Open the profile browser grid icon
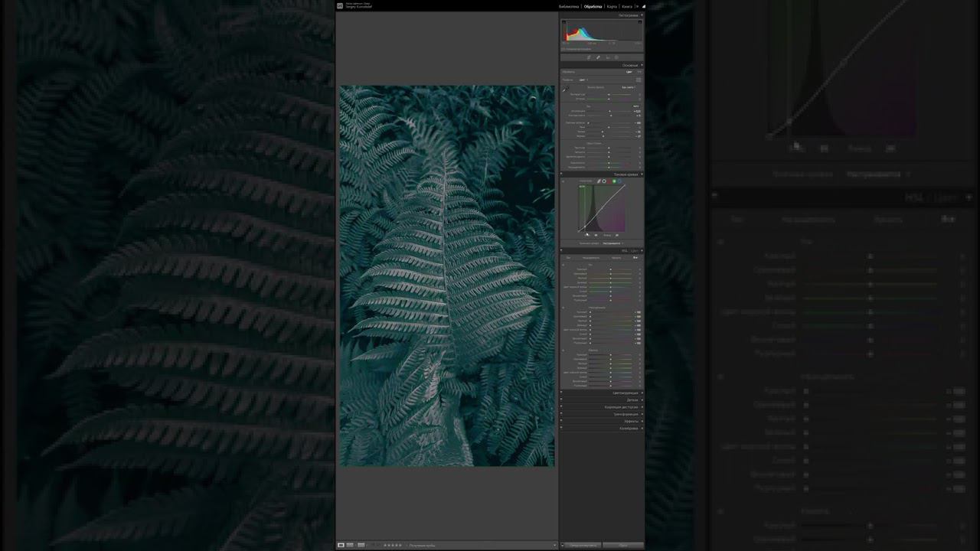Viewport: 980px width, 551px height. (639, 80)
